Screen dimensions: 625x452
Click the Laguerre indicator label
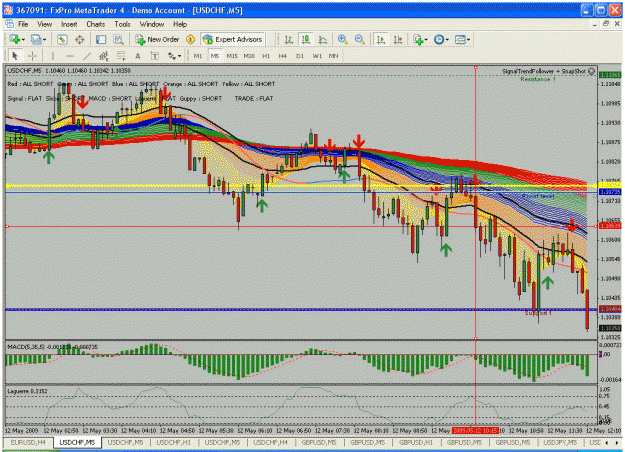[x=27, y=391]
